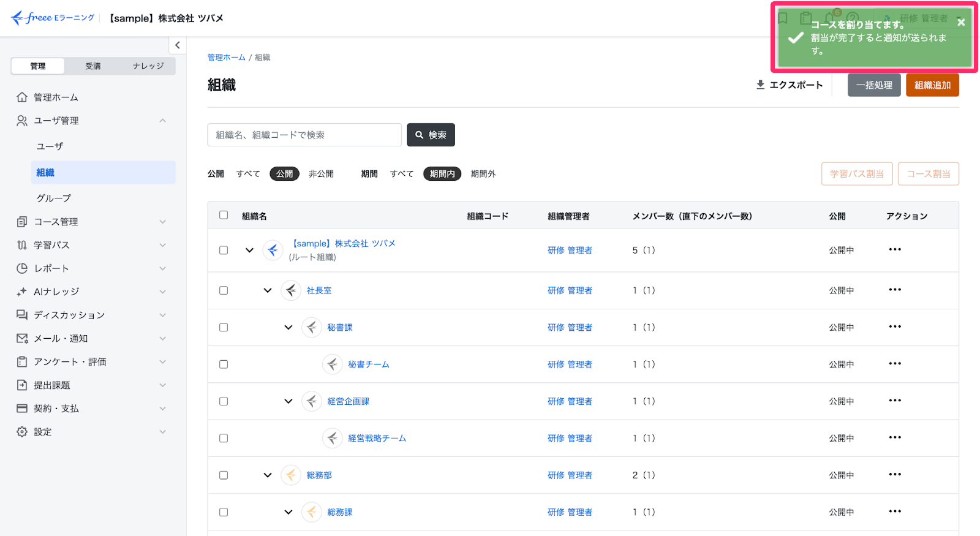Select the 管理 tab
Viewport: 980px width, 536px height.
point(38,66)
